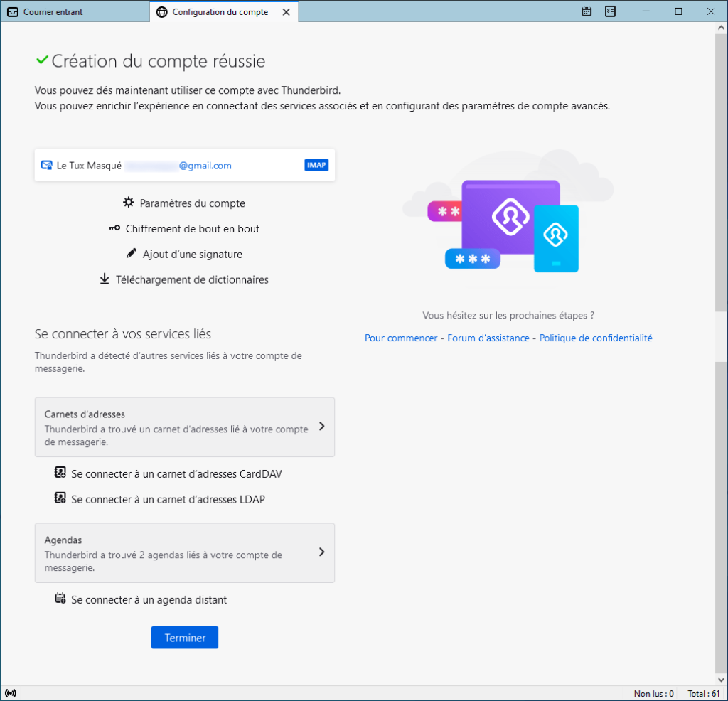Click the Se connecter à vos services liés heading

coord(123,333)
